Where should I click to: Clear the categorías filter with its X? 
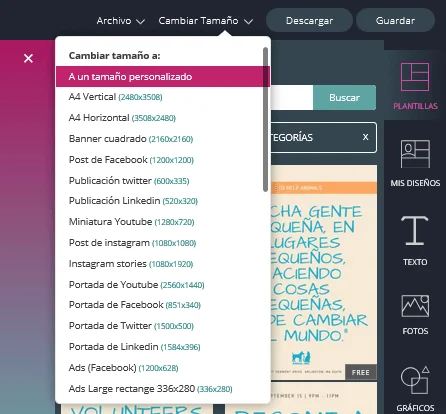click(x=366, y=137)
